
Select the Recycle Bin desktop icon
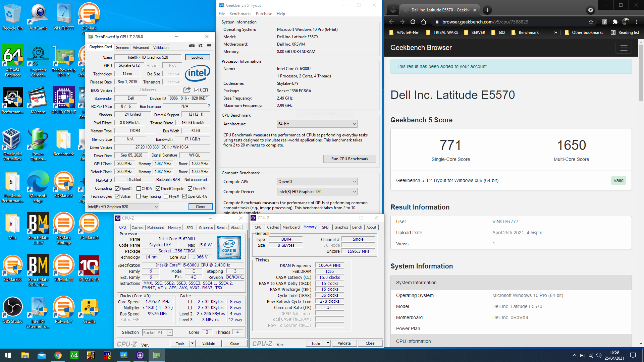pyautogui.click(x=13, y=17)
